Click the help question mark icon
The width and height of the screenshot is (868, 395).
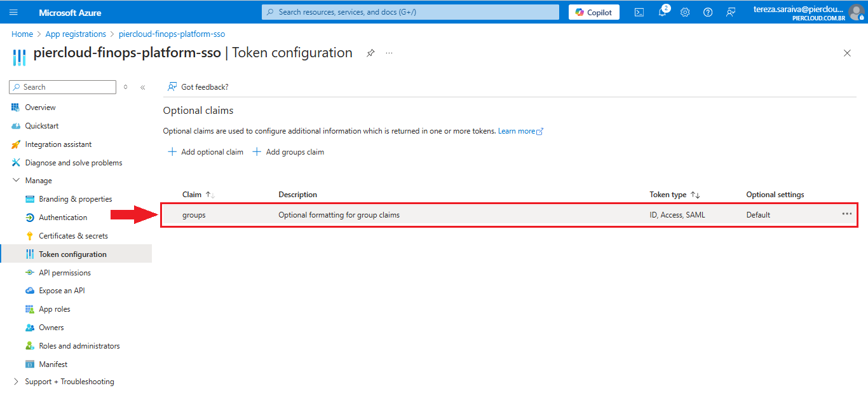tap(708, 12)
